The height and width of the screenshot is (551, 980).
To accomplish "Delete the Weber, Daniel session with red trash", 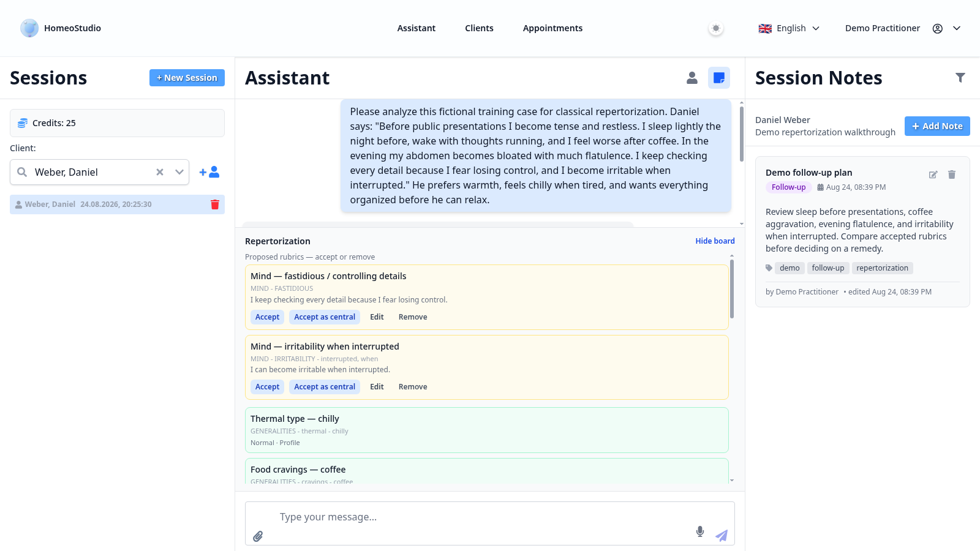I will (x=215, y=204).
